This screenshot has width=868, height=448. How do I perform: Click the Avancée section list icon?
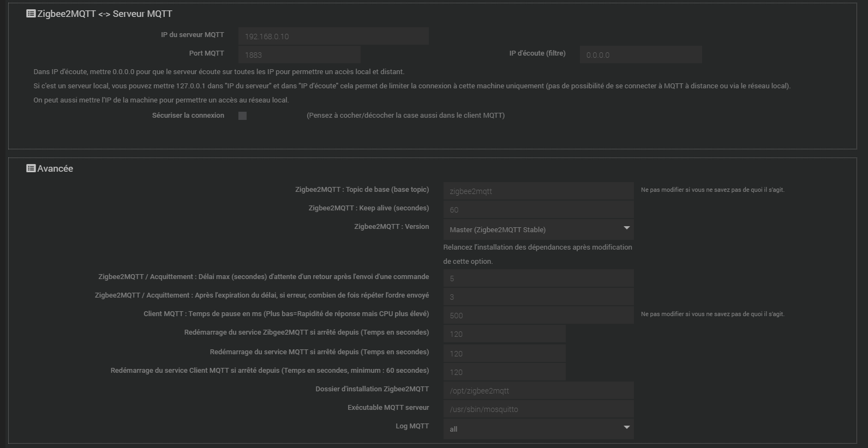click(x=31, y=168)
